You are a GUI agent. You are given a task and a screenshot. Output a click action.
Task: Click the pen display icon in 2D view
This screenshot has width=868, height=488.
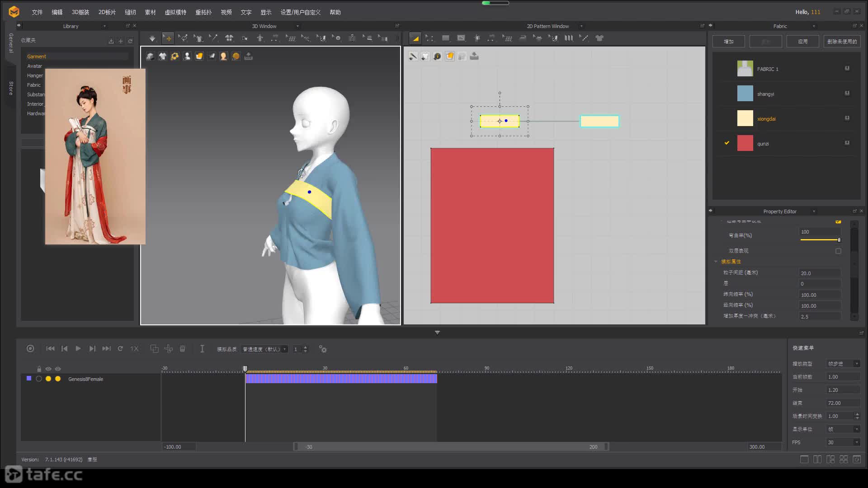[413, 56]
